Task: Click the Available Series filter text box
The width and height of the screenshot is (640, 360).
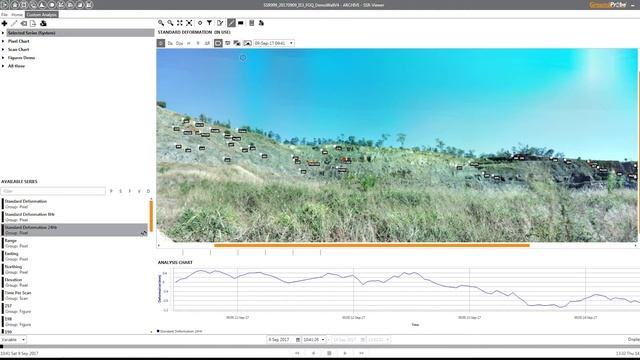Action: 53,191
